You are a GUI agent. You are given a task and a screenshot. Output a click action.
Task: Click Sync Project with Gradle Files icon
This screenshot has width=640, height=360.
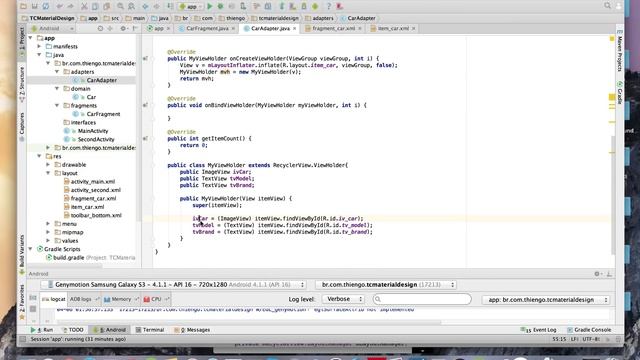click(282, 6)
